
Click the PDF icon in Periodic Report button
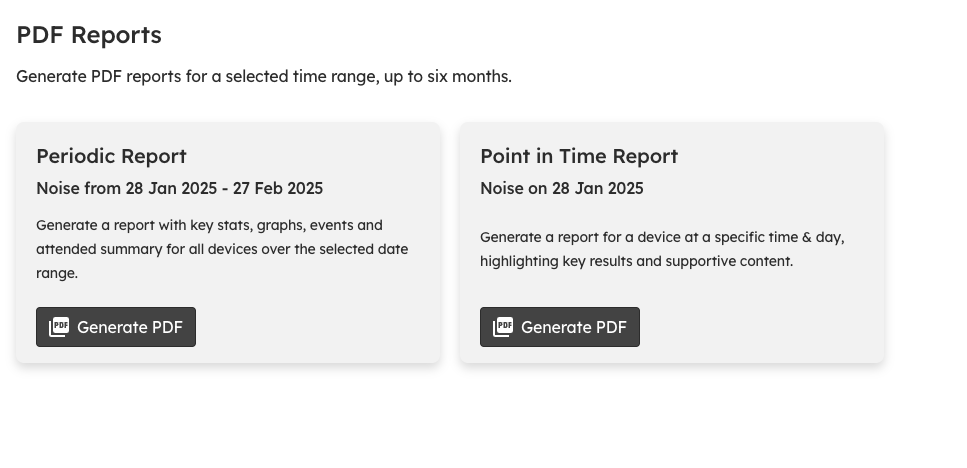point(59,327)
